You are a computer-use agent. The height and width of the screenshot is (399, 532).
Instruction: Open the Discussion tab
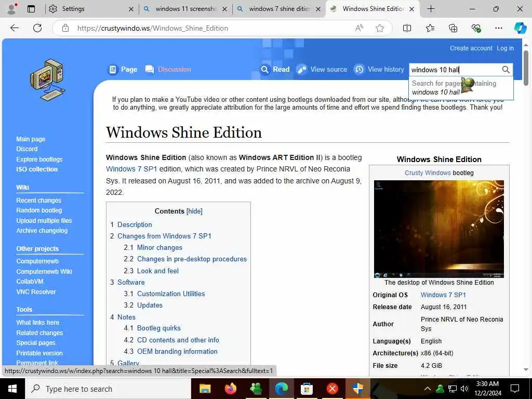168,70
